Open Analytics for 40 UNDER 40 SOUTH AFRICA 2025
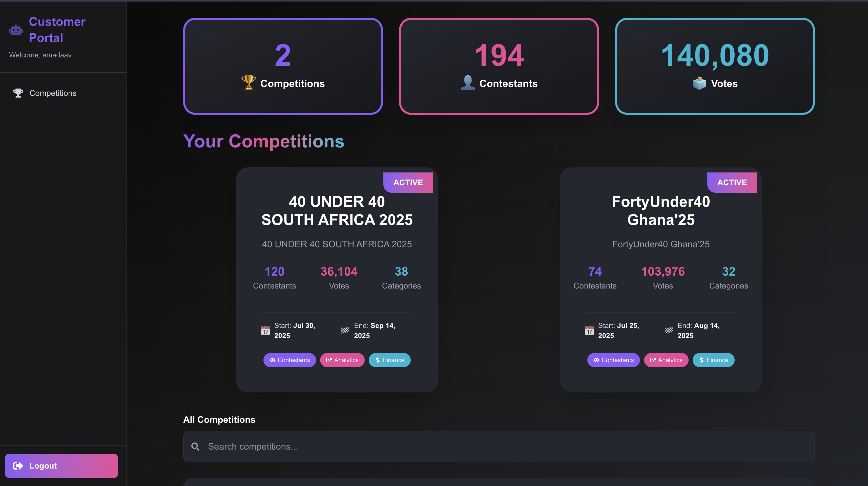This screenshot has height=486, width=868. (x=342, y=360)
